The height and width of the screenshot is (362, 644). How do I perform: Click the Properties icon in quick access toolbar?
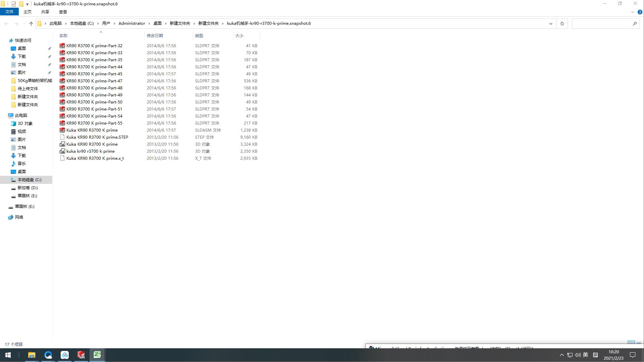pyautogui.click(x=13, y=4)
